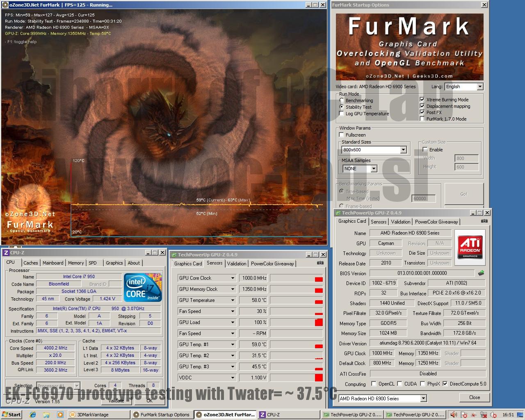Expand the VDDC sensor dropdown

click(x=233, y=378)
